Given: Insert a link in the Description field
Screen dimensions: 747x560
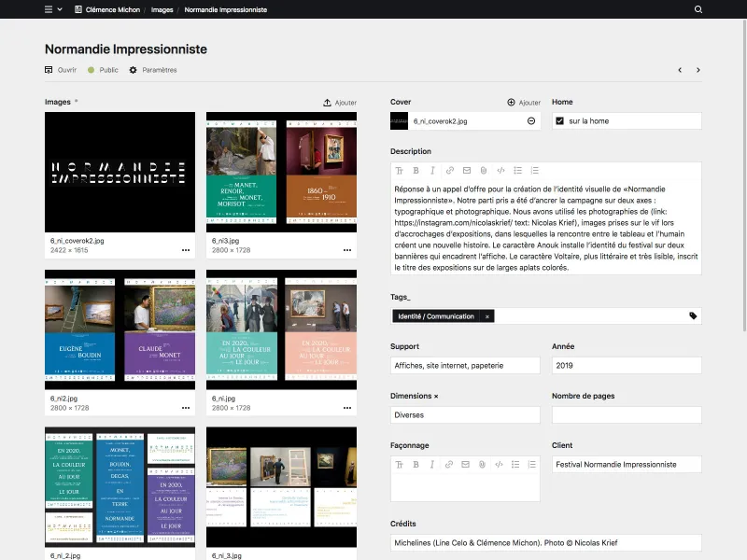Looking at the screenshot, I should tap(449, 171).
